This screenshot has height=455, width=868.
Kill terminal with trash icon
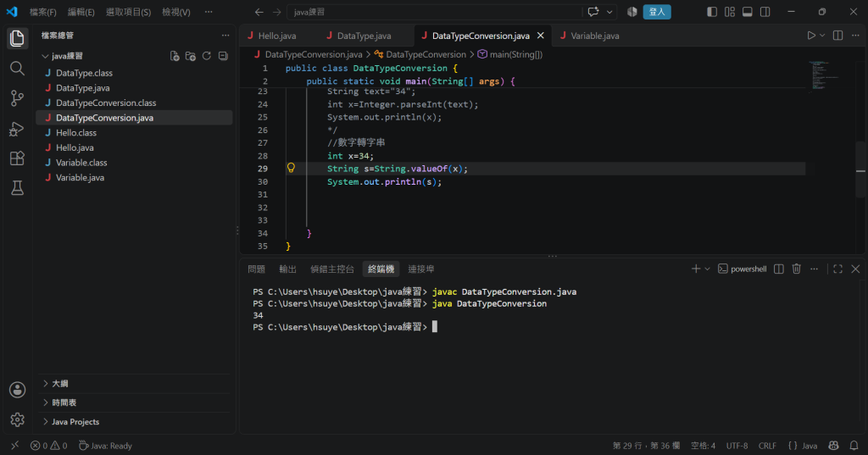tap(797, 269)
